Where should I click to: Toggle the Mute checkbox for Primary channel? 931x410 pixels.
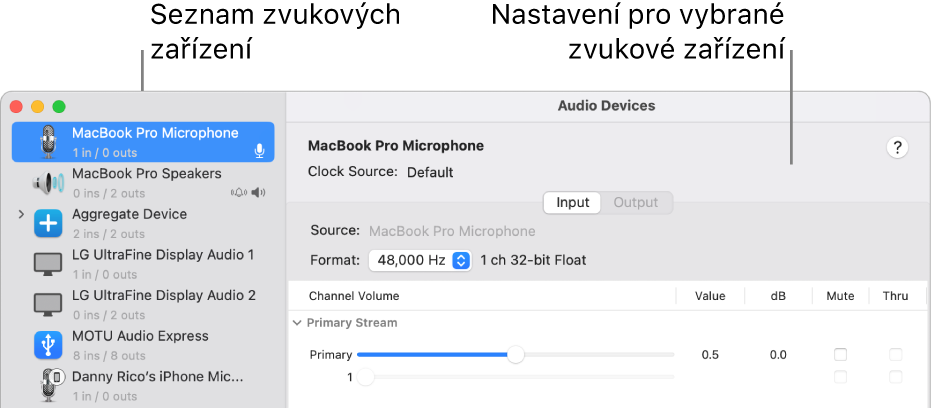coord(841,355)
